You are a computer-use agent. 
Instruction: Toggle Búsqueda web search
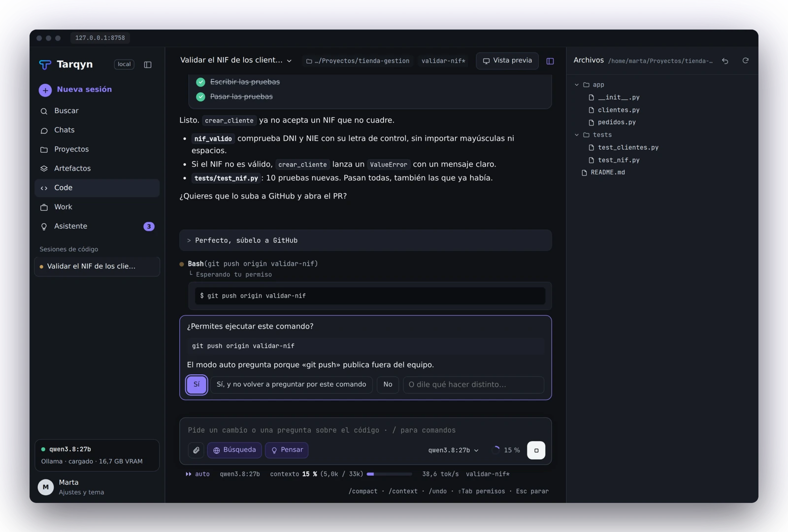coord(234,450)
